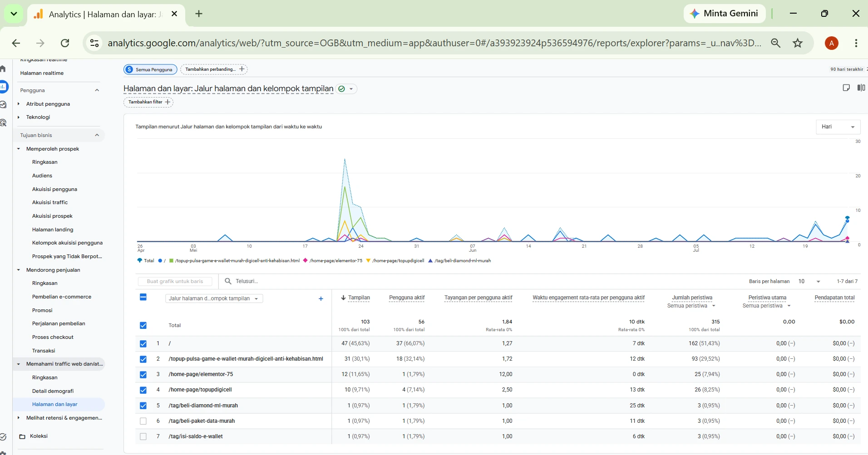Click the plus icon to add a dimension column

coord(321,298)
